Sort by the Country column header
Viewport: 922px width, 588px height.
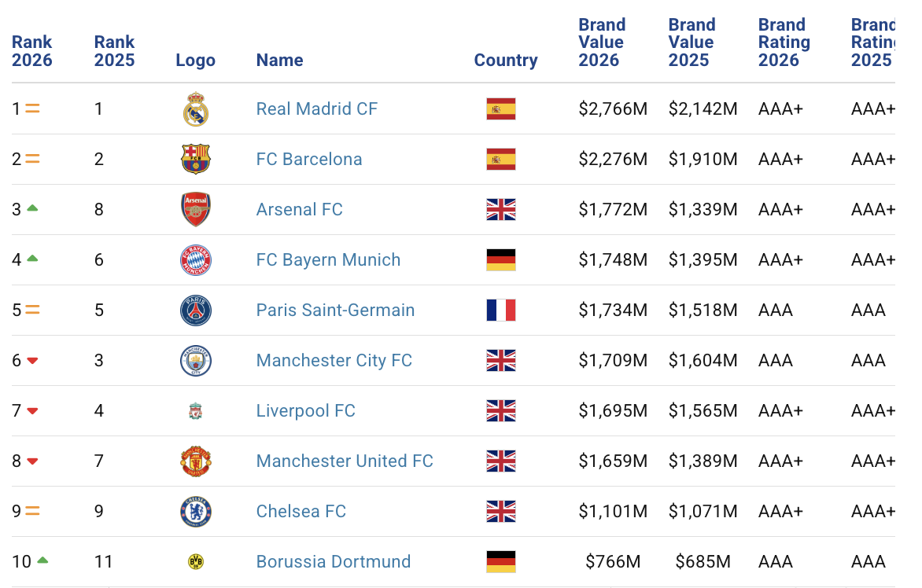click(506, 60)
